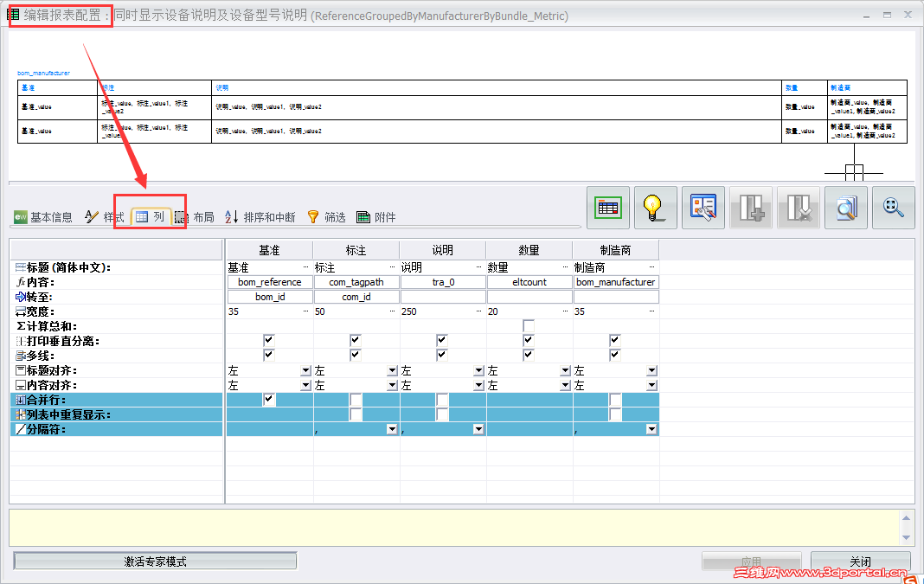The image size is (924, 584).
Task: Enable 打印垂直分离 for the 数量 column
Action: click(528, 339)
